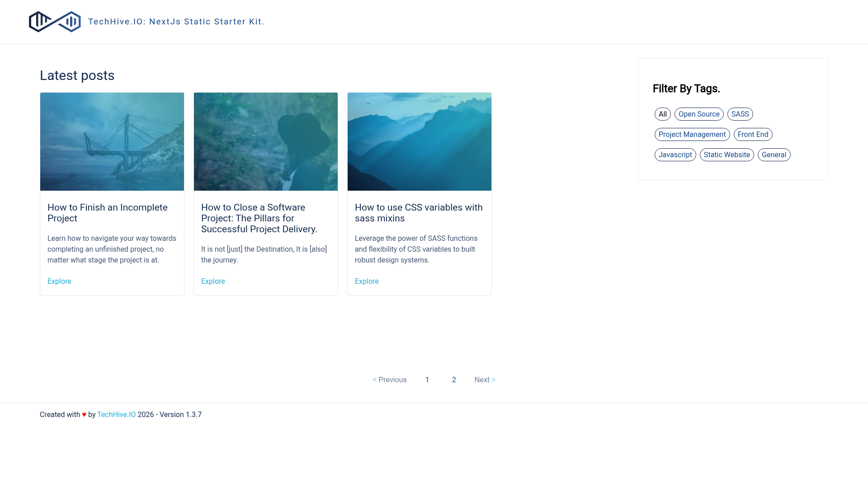Explore the Incomplete Project post

tap(59, 282)
